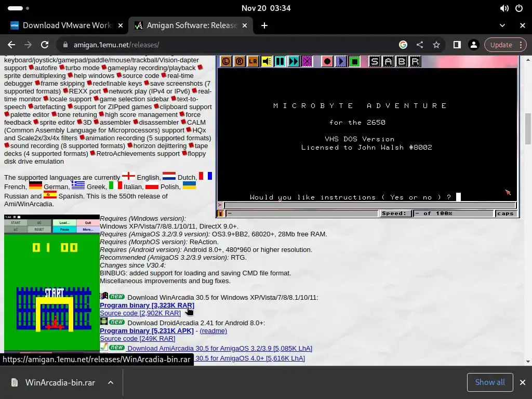Click the page vertical scrollbar thumb
532x399 pixels.
(528, 129)
